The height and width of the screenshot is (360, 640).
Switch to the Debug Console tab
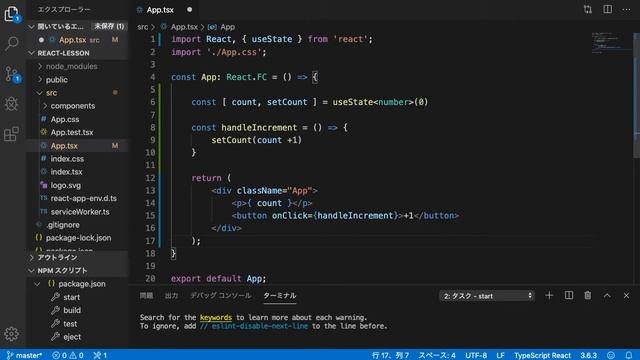tap(221, 296)
